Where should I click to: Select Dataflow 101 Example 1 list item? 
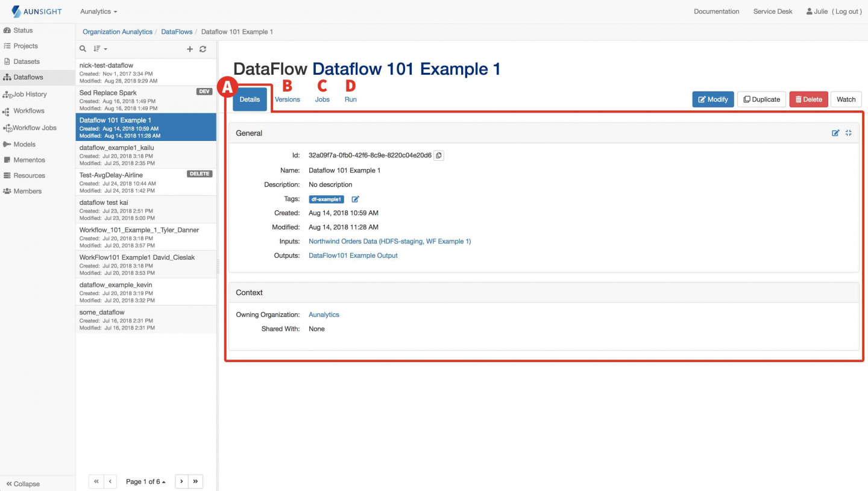146,127
